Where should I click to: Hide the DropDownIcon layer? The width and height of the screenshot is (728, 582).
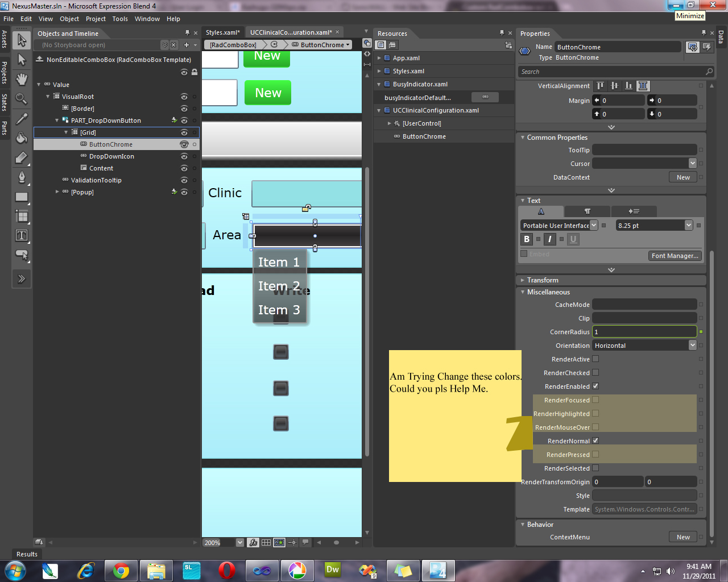tap(184, 156)
